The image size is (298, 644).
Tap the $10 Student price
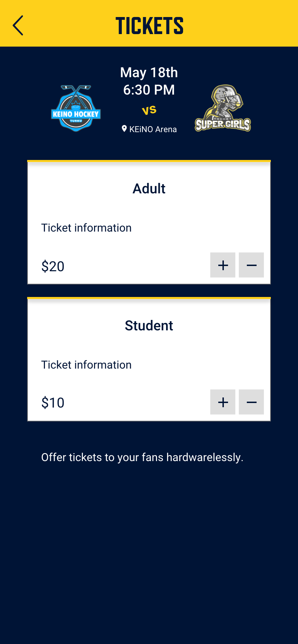(x=53, y=403)
